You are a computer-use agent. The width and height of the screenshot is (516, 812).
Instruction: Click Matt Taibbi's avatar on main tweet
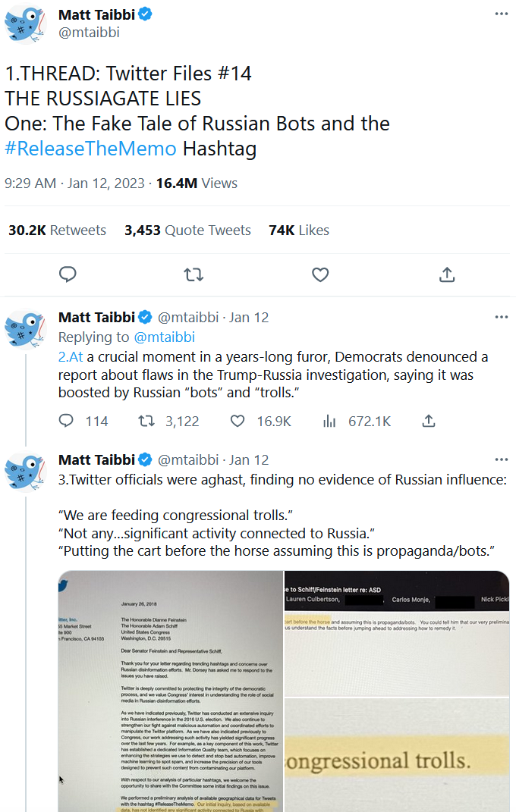coord(27,24)
